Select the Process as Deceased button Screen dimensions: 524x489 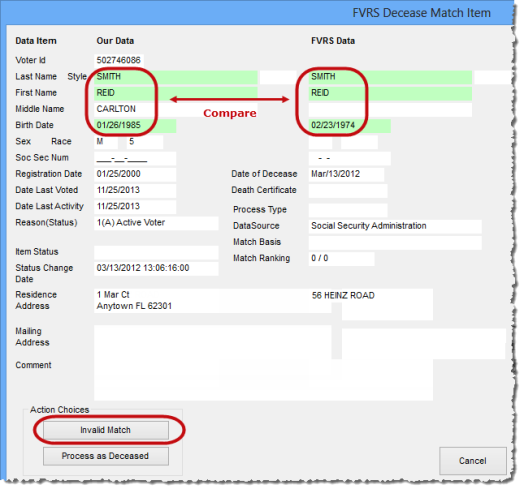click(x=106, y=456)
